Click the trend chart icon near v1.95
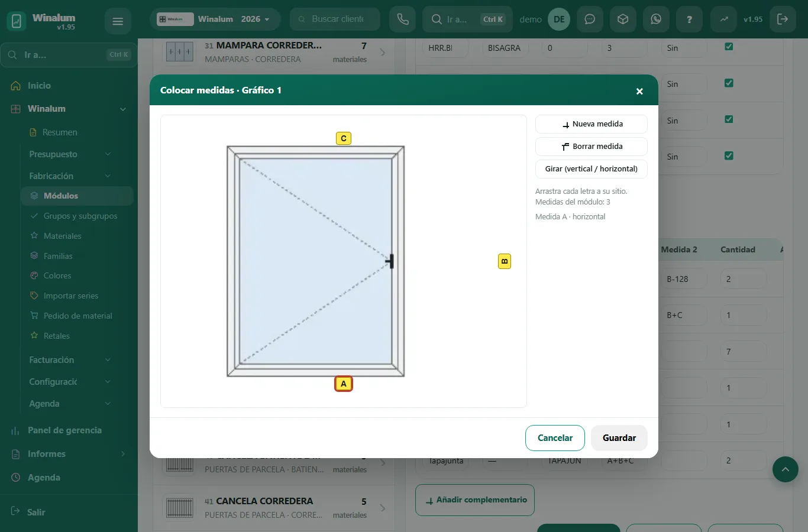The width and height of the screenshot is (808, 532). [724, 20]
